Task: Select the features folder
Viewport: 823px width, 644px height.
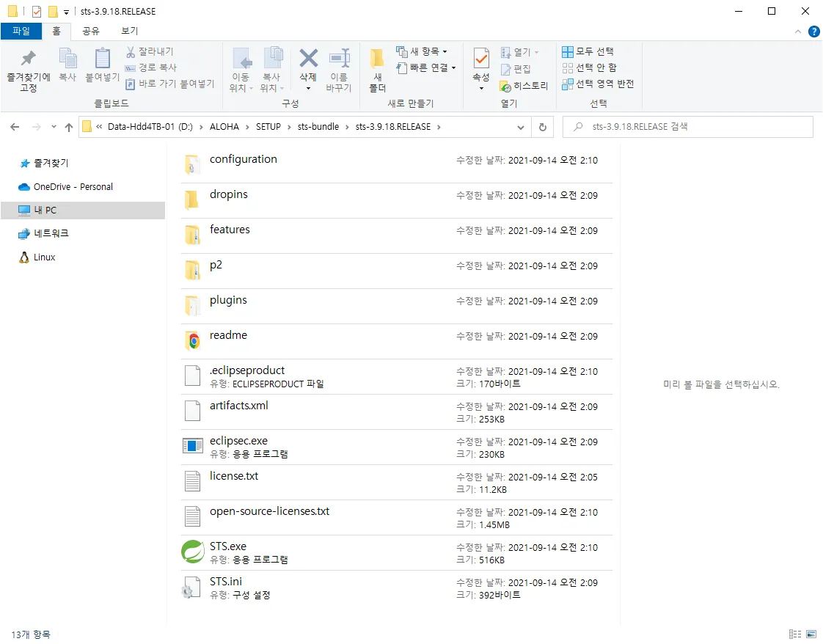Action: point(396,235)
